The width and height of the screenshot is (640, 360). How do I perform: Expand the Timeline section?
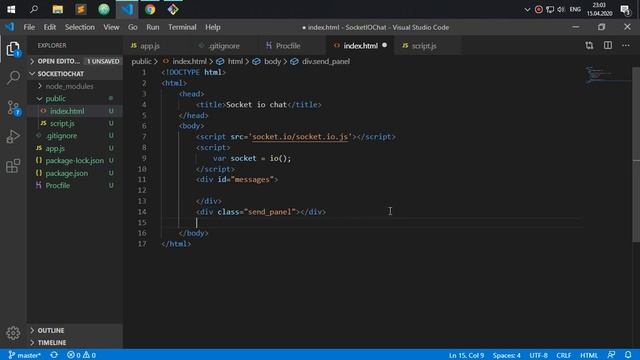click(75, 342)
